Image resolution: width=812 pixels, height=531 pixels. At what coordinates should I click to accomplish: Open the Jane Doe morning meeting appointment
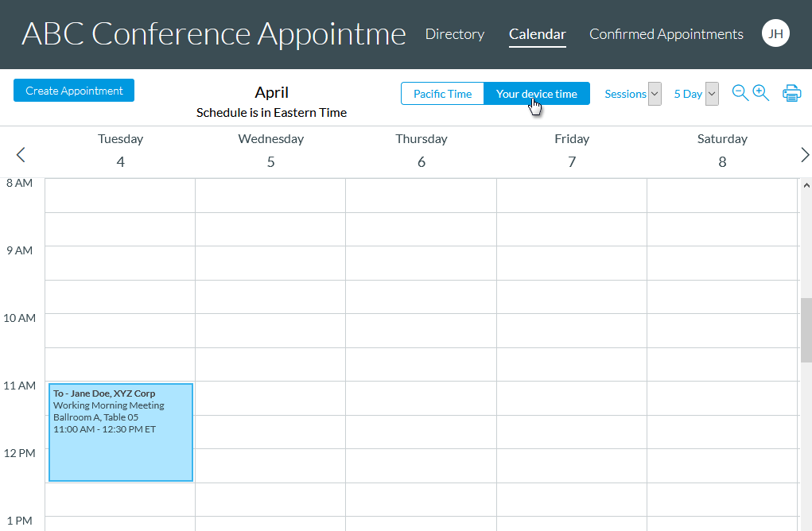pos(120,432)
